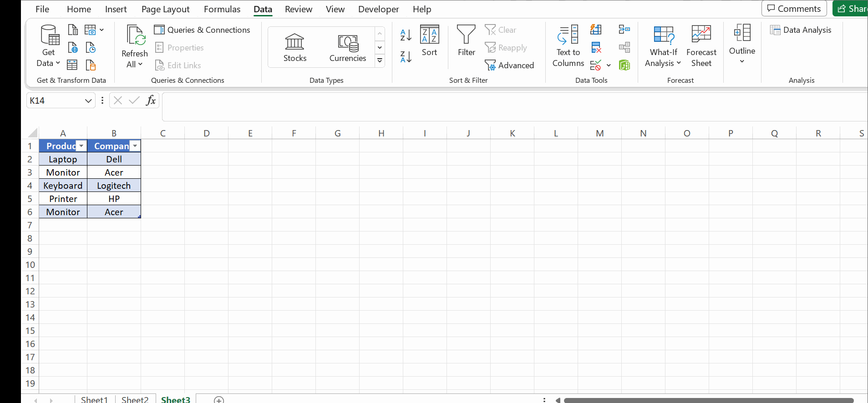Switch to the Formulas ribbon tab

pos(222,9)
